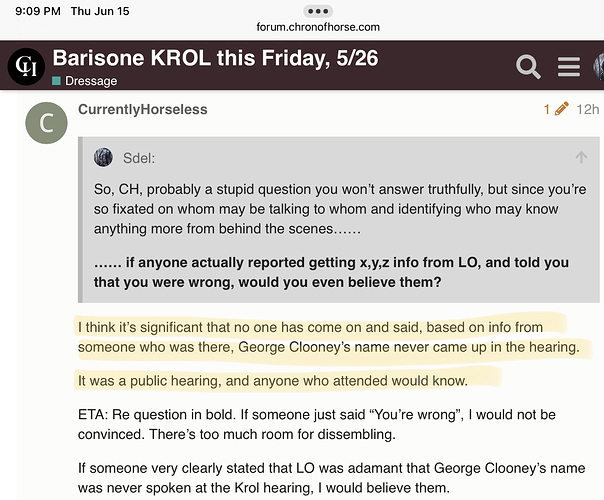Viewport: 604px width, 500px height.
Task: Tap the Thu Jun 15 status date
Action: (x=100, y=11)
